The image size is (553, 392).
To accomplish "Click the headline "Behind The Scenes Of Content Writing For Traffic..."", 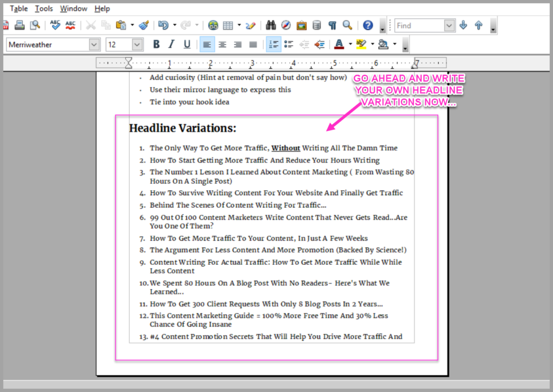I will 238,205.
